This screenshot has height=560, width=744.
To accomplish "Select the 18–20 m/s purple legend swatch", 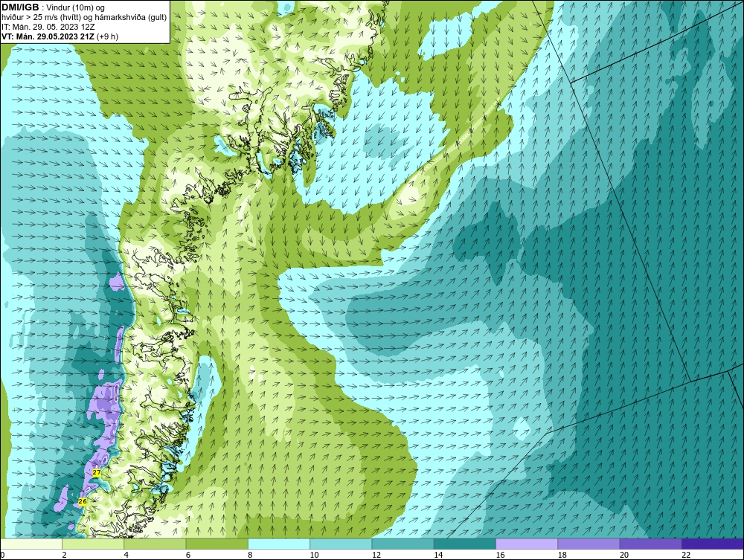I will click(589, 544).
